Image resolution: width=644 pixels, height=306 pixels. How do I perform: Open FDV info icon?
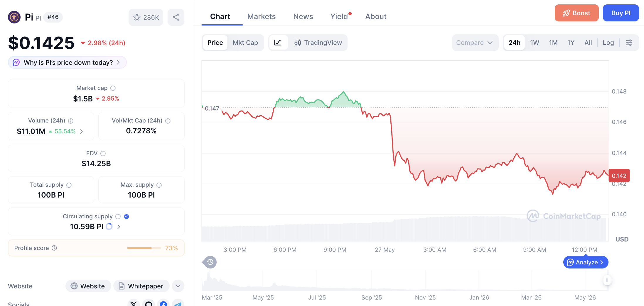click(x=103, y=153)
